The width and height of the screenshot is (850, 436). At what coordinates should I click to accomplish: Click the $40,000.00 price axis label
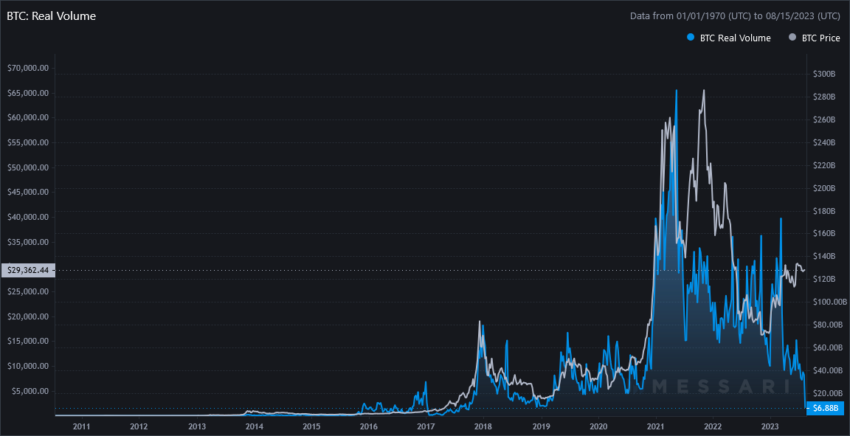pos(28,217)
